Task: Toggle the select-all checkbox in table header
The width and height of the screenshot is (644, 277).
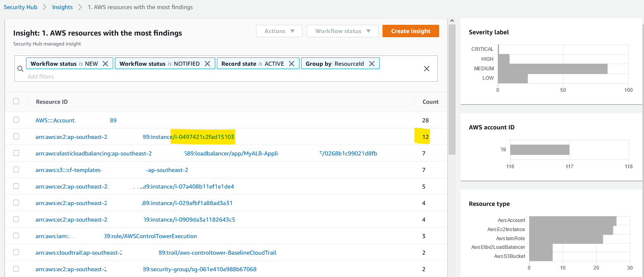Action: point(16,101)
